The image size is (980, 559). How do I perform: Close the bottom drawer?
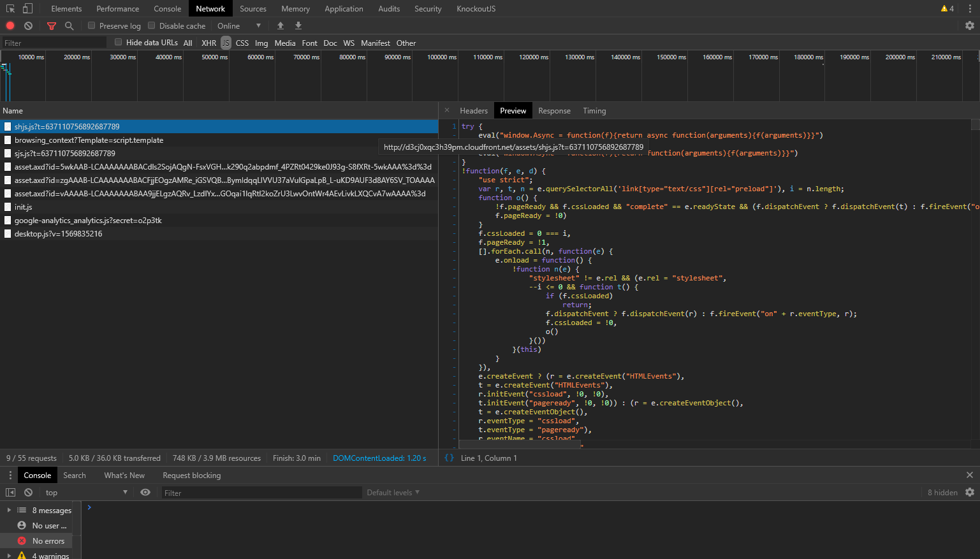pos(970,475)
